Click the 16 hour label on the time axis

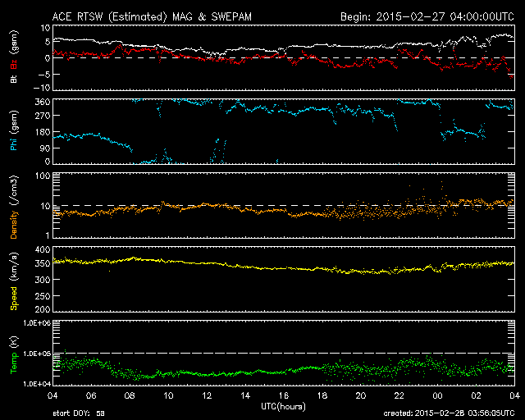(284, 395)
